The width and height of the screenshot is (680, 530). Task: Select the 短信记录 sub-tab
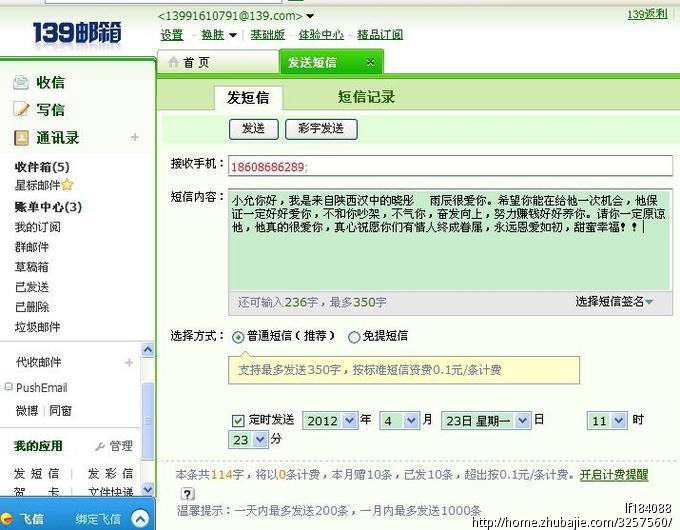click(x=366, y=97)
